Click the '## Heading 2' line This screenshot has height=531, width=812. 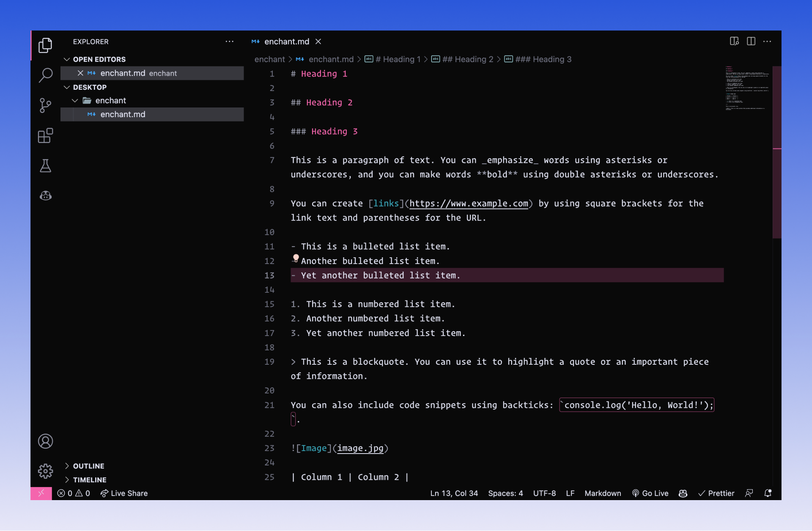[321, 103]
